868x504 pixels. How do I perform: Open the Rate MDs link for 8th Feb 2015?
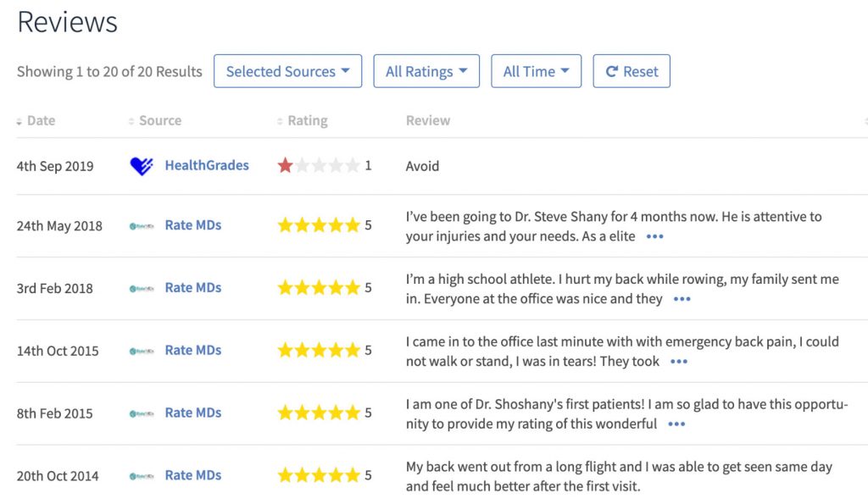pyautogui.click(x=193, y=413)
